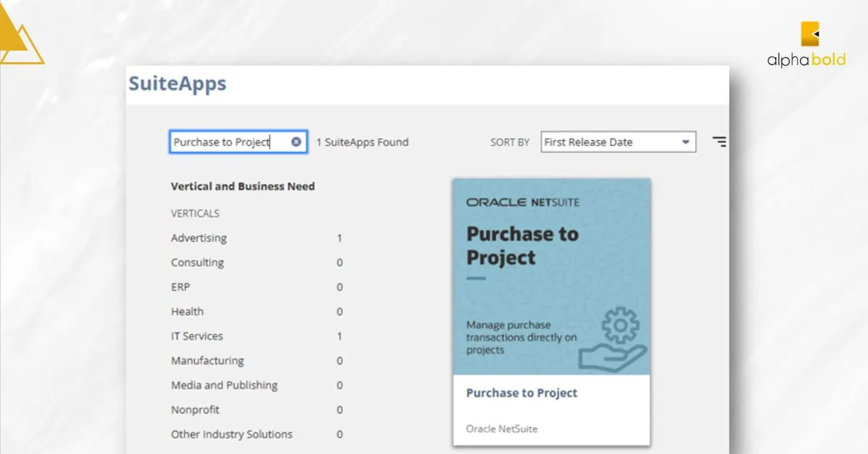Filter by the Advertising vertical
The height and width of the screenshot is (454, 868).
(199, 238)
